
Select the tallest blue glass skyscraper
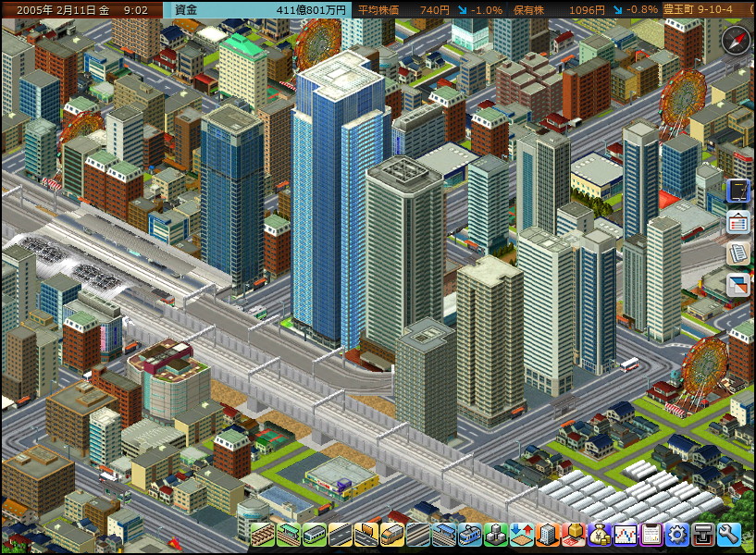click(x=340, y=203)
